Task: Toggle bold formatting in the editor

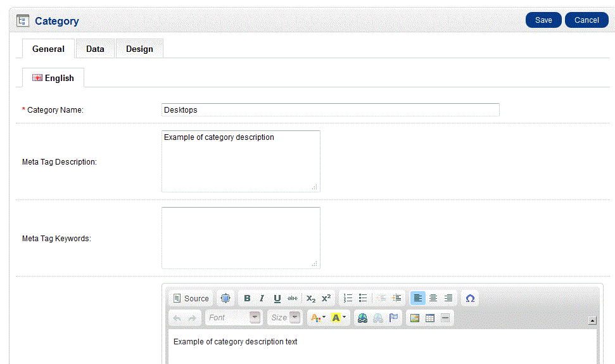Action: [x=247, y=298]
